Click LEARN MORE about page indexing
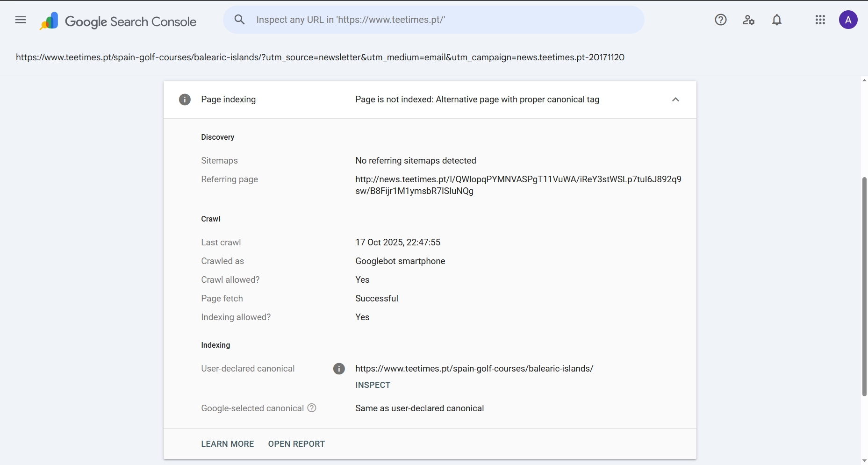The width and height of the screenshot is (868, 465). pos(227,444)
